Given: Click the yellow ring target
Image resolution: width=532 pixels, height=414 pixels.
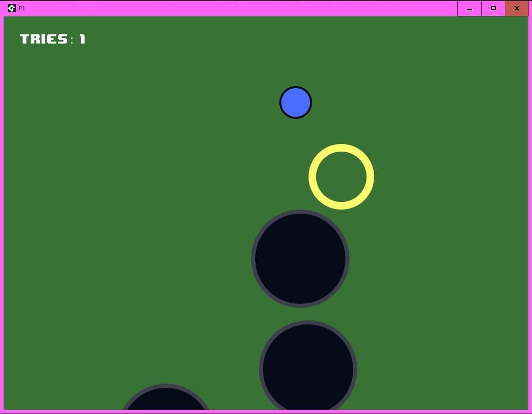Looking at the screenshot, I should pyautogui.click(x=341, y=177).
